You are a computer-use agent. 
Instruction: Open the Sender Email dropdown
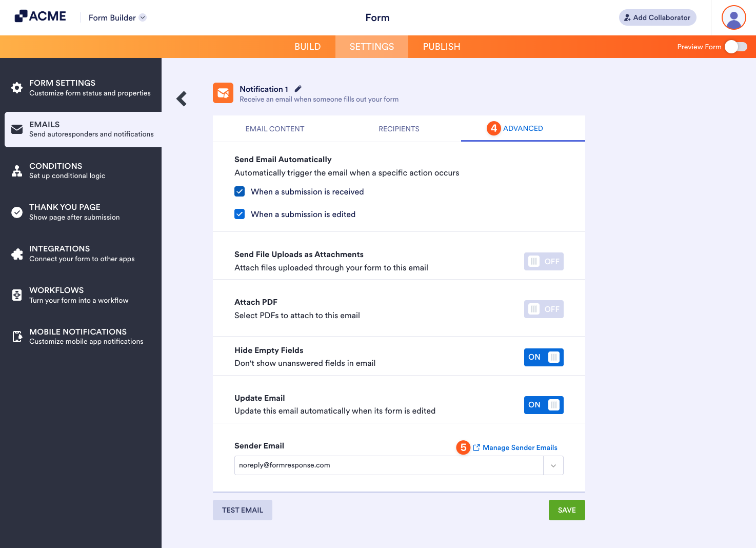coord(553,465)
